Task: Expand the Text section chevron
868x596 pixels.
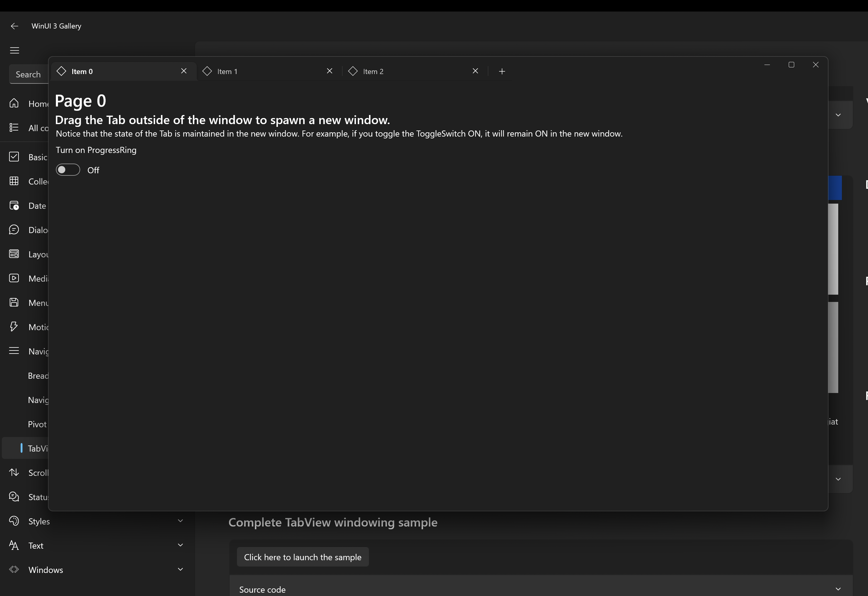Action: 180,545
